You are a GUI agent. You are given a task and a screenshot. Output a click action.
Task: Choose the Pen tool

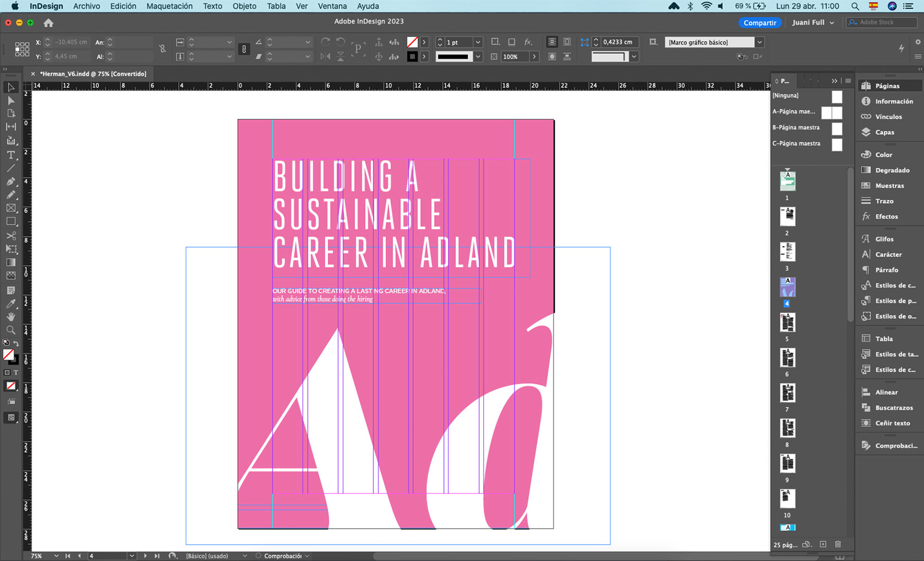[x=11, y=181]
